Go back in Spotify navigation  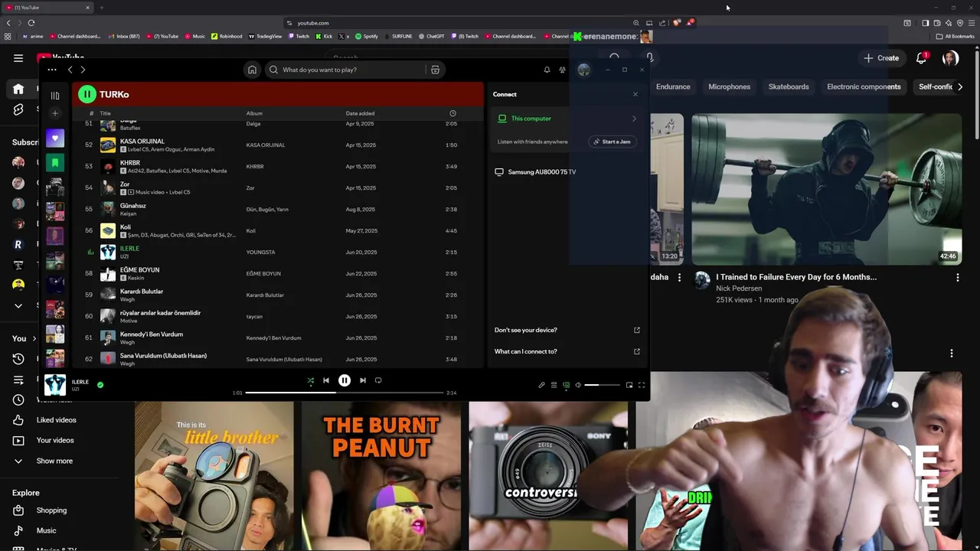point(70,70)
